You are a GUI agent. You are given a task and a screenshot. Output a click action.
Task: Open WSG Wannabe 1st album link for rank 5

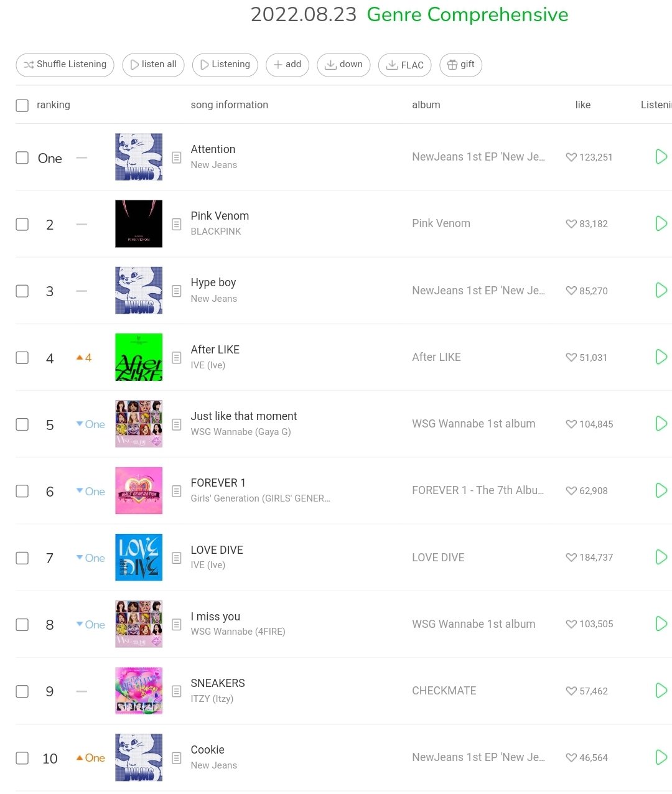click(x=474, y=424)
